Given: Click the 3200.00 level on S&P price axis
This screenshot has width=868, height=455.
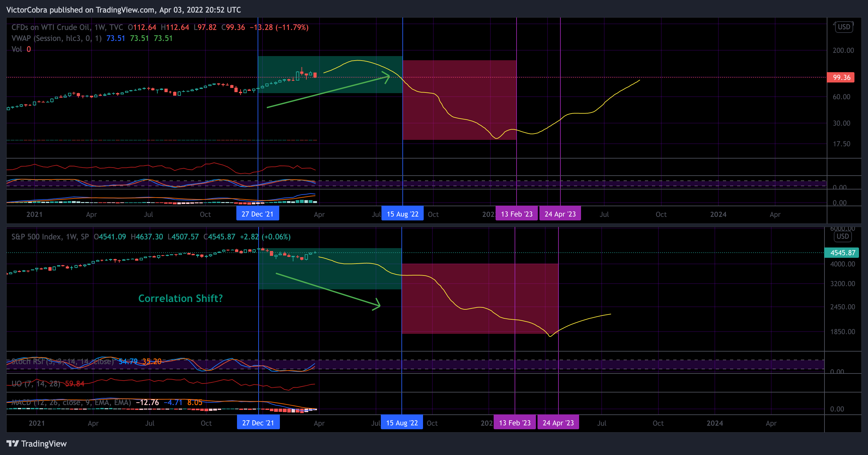Looking at the screenshot, I should point(843,284).
